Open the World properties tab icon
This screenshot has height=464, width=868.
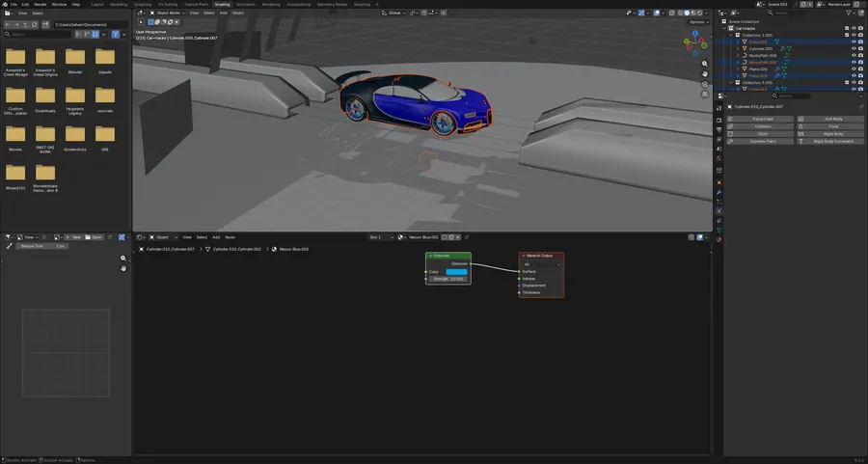click(719, 158)
